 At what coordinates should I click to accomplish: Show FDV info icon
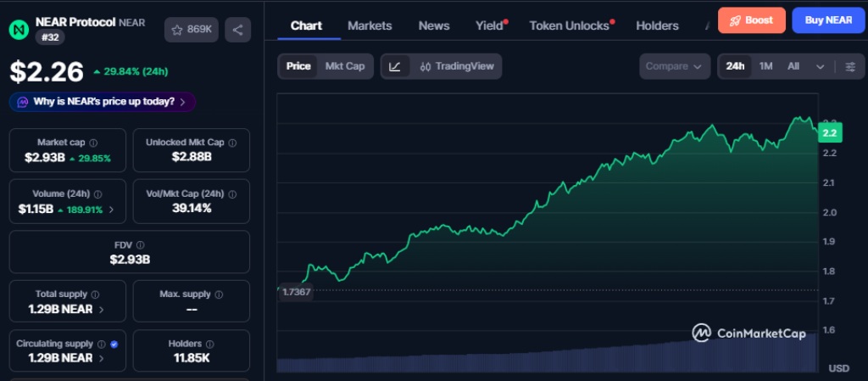point(141,244)
